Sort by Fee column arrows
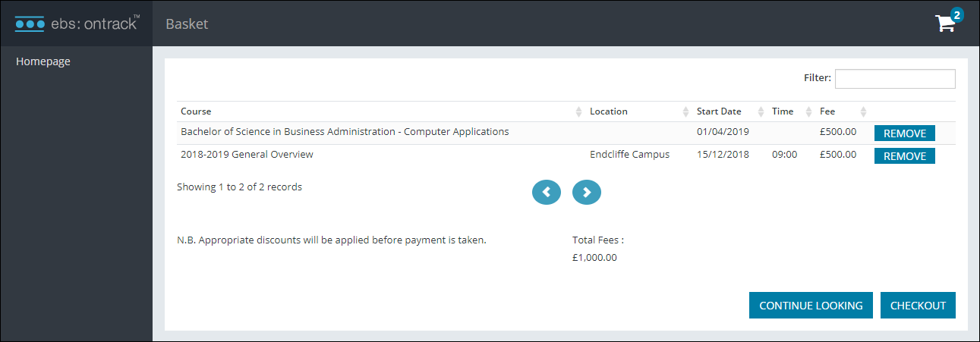Viewport: 980px width, 342px height. pyautogui.click(x=863, y=111)
